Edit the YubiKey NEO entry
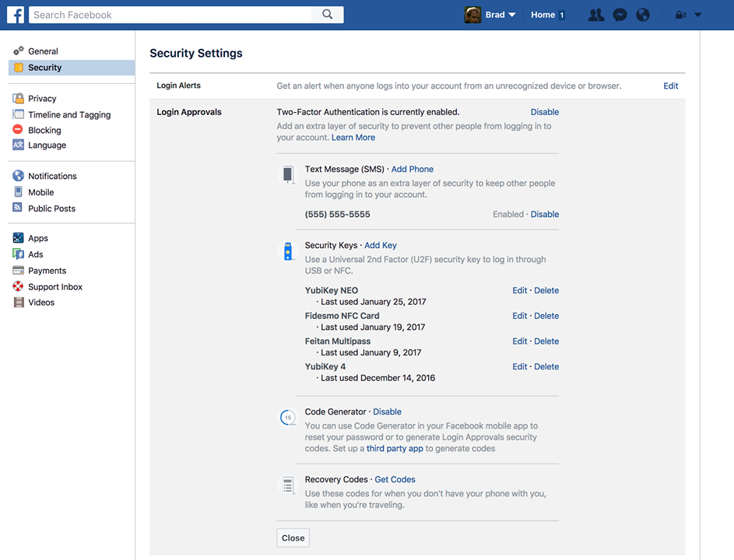Image resolution: width=734 pixels, height=560 pixels. pyautogui.click(x=519, y=290)
